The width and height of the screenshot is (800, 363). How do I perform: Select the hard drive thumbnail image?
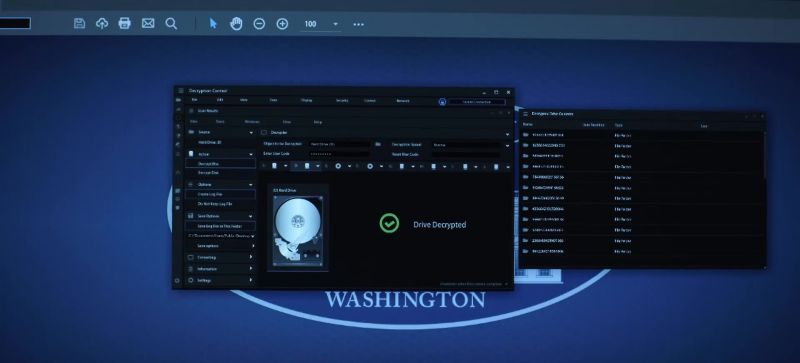pos(298,231)
